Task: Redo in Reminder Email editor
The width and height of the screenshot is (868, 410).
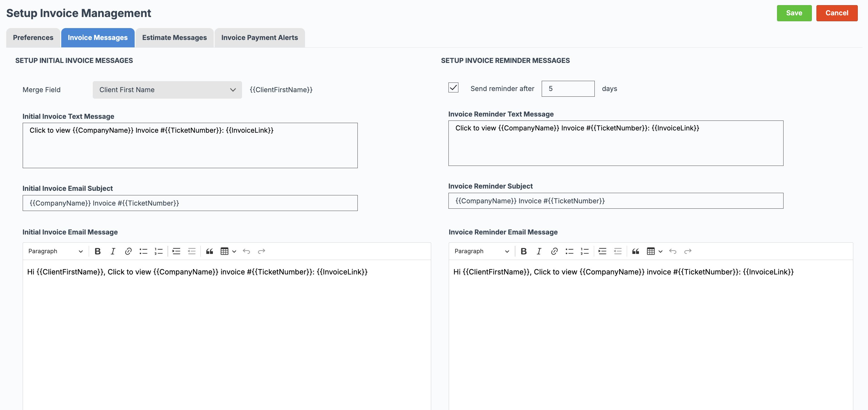Action: tap(688, 251)
